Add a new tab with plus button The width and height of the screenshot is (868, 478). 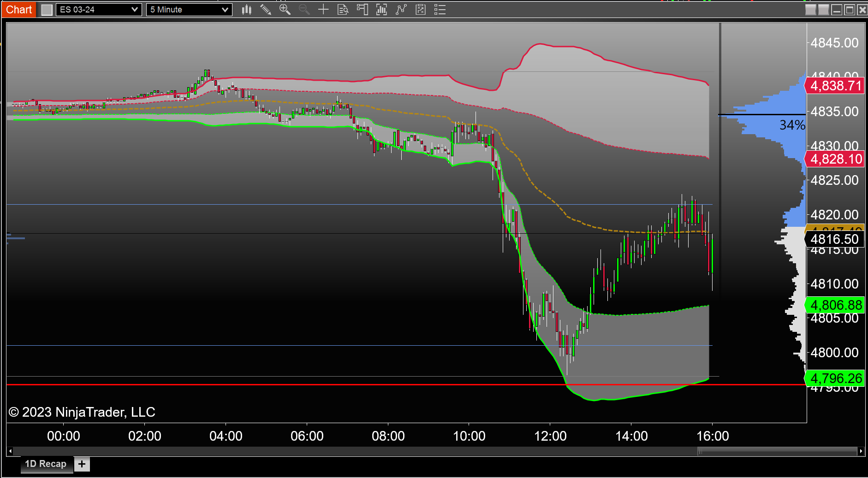[x=82, y=464]
